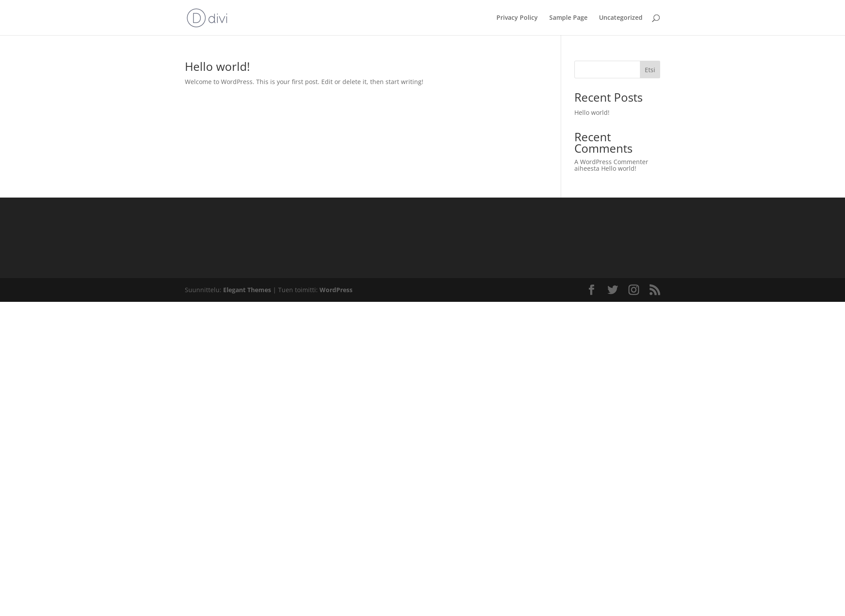Click the Divi logo icon in header

pos(195,18)
